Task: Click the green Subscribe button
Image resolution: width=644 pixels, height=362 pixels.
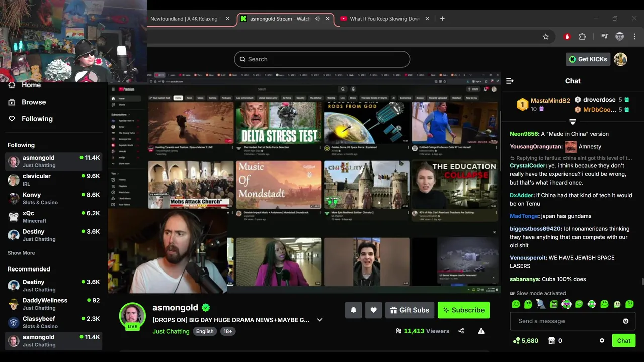Action: (x=463, y=310)
